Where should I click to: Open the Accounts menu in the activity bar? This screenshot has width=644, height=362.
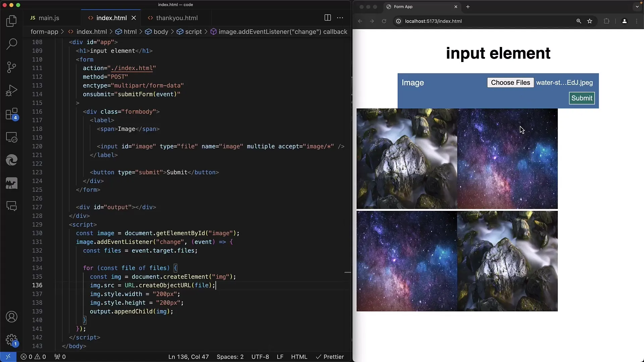coord(11,317)
